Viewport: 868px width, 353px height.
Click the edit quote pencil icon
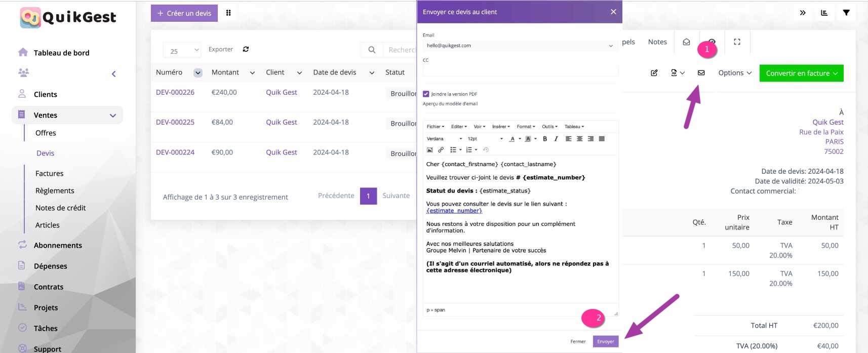click(x=654, y=73)
